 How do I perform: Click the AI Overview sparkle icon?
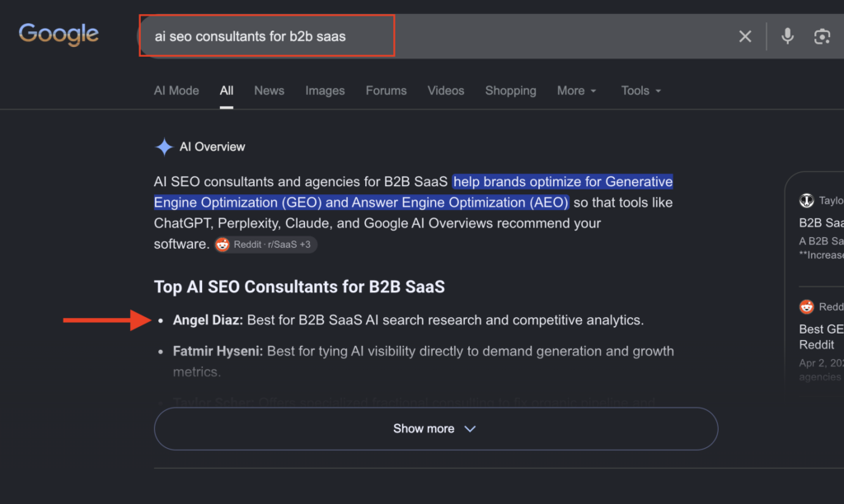[x=164, y=147]
